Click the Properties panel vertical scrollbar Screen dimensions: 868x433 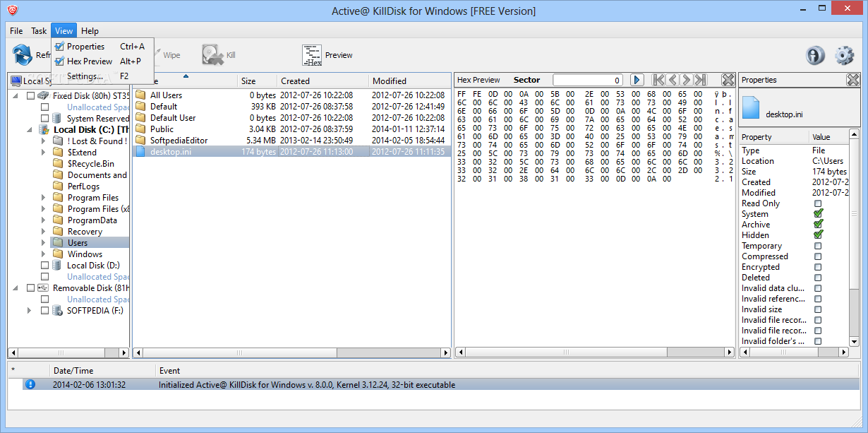pos(855,238)
